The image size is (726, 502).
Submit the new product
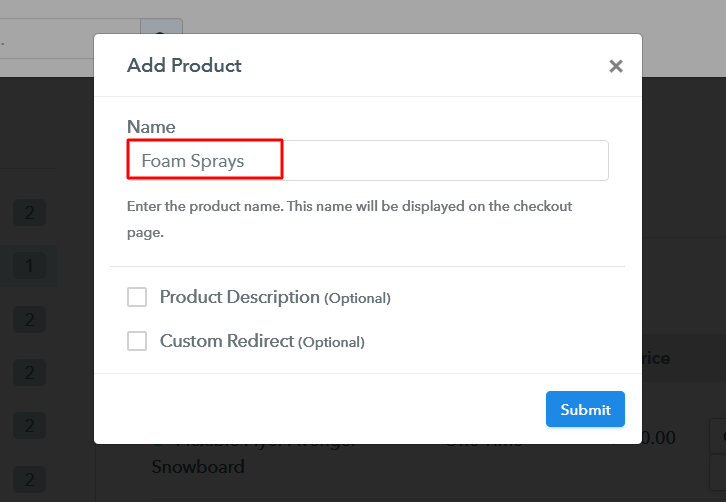(585, 409)
